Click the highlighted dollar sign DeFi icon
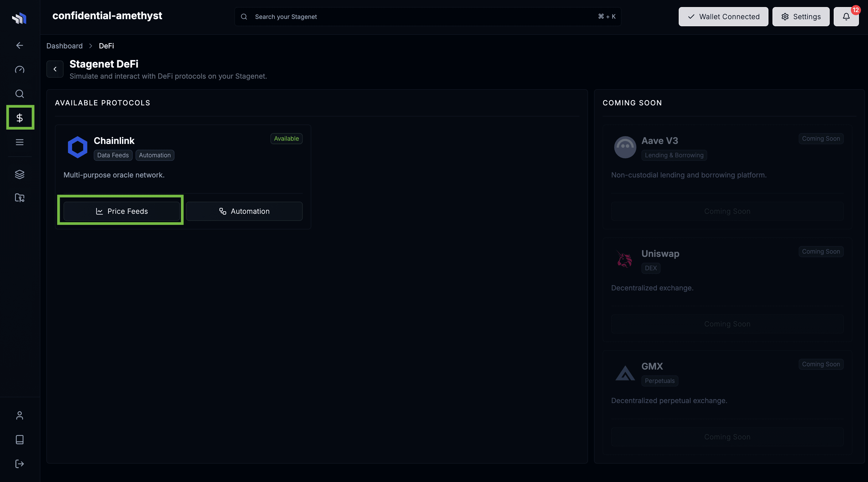Viewport: 868px width, 482px height. pos(19,117)
